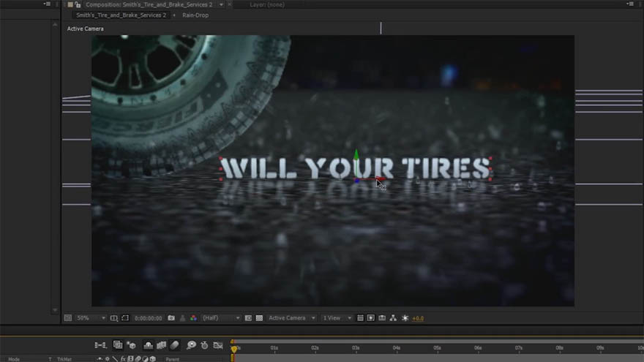
Task: Click the Auto-keyframe stopwatch icon
Action: (204, 345)
